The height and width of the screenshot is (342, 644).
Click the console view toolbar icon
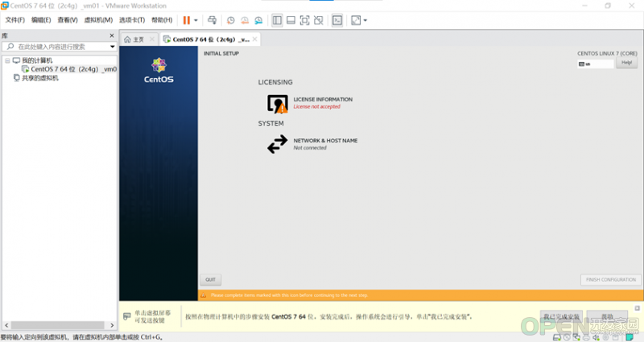(x=337, y=20)
